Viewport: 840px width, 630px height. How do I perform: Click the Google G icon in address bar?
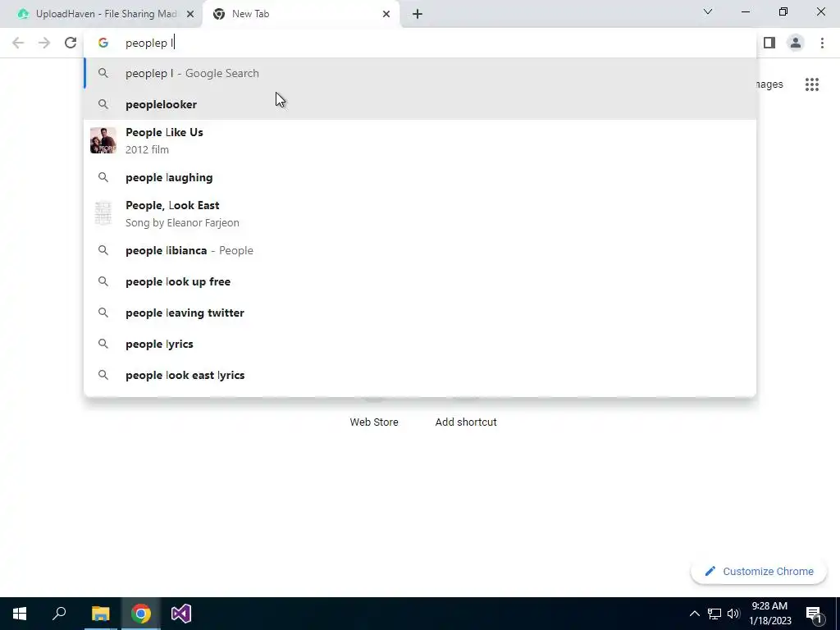point(103,43)
